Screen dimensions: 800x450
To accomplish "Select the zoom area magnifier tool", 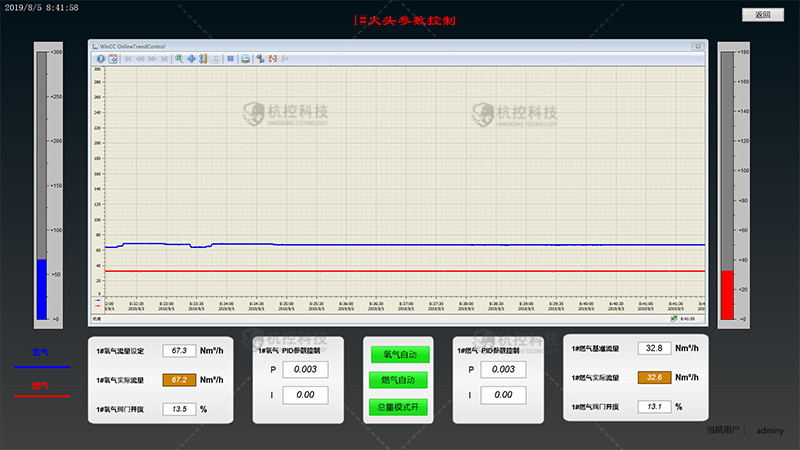I will click(179, 59).
